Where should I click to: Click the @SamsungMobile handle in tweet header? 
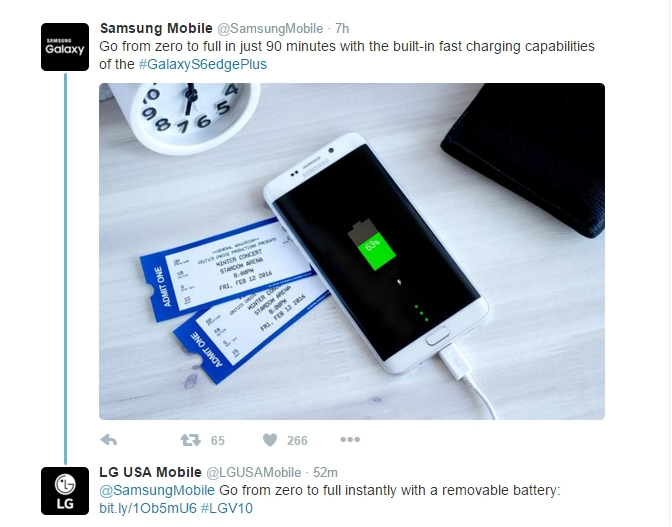pos(270,29)
